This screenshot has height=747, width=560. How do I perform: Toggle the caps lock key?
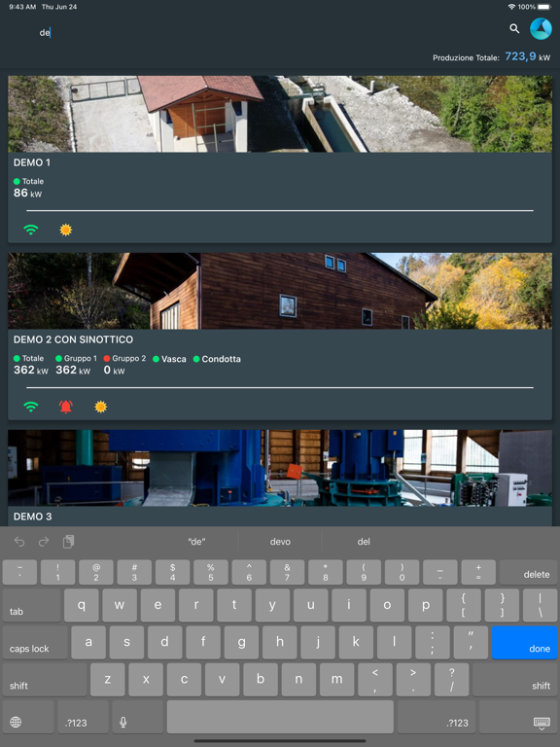click(x=35, y=643)
